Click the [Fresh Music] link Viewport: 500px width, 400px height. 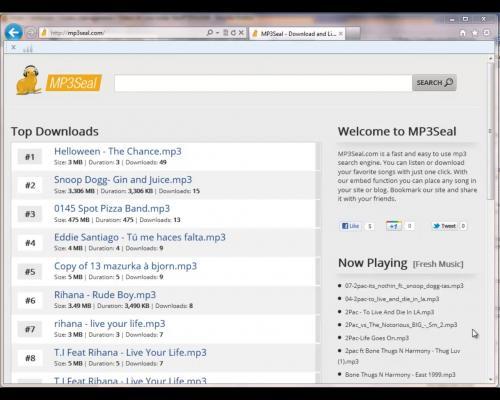coord(438,264)
